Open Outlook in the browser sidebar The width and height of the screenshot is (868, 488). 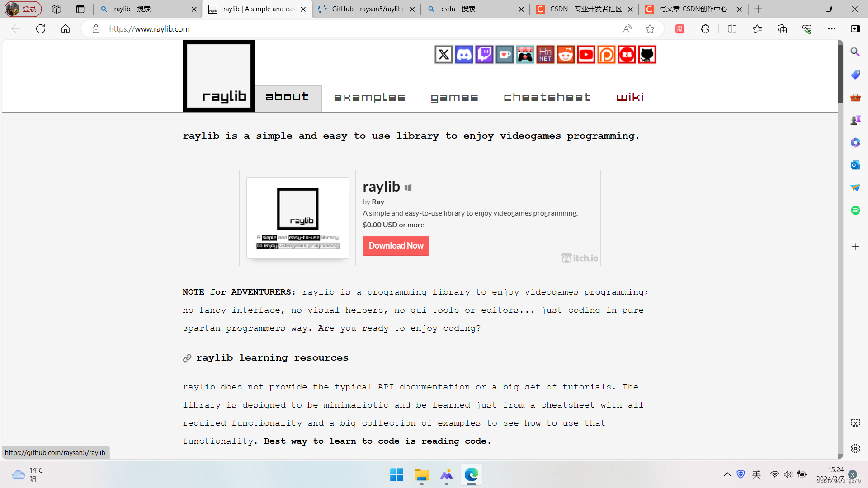click(x=855, y=165)
